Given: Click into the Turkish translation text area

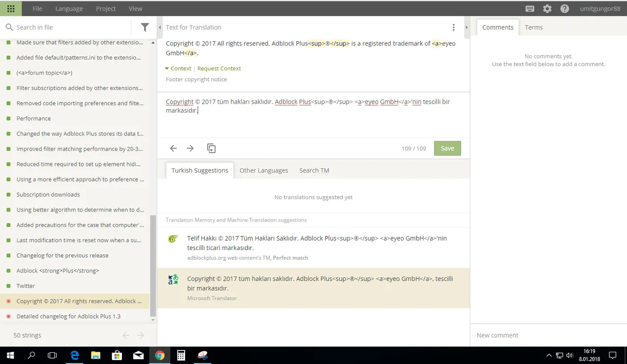Looking at the screenshot, I should (313, 114).
